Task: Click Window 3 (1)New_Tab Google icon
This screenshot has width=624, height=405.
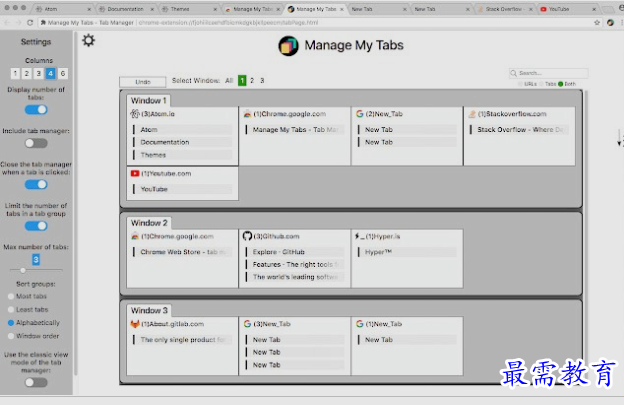Action: (x=360, y=324)
